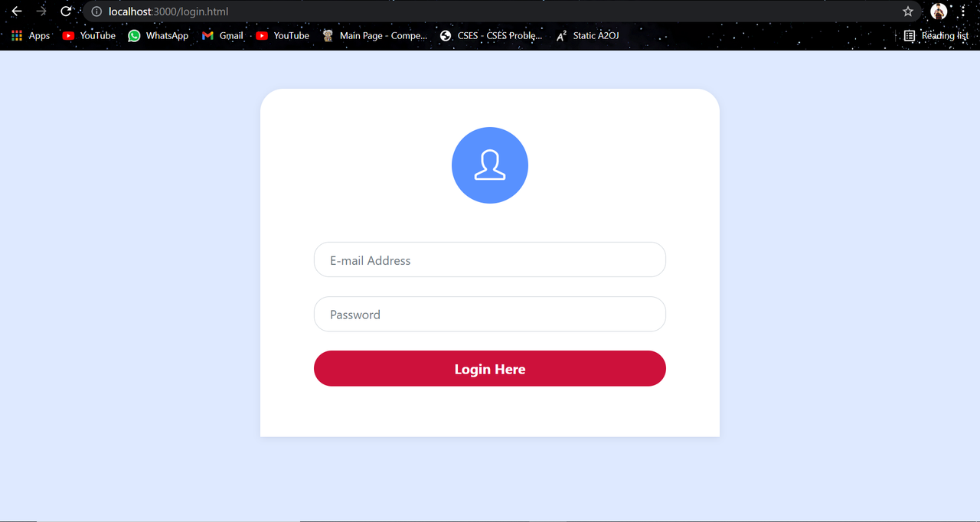Open the second YouTube bookmark
The image size is (980, 522).
[x=283, y=35]
